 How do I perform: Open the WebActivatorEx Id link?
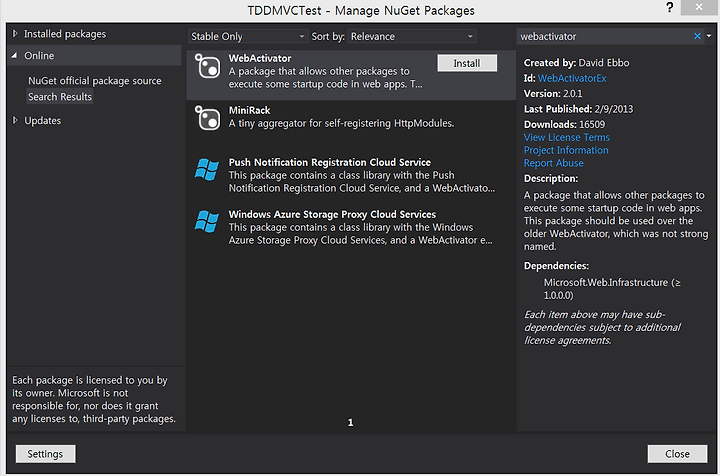[x=572, y=78]
